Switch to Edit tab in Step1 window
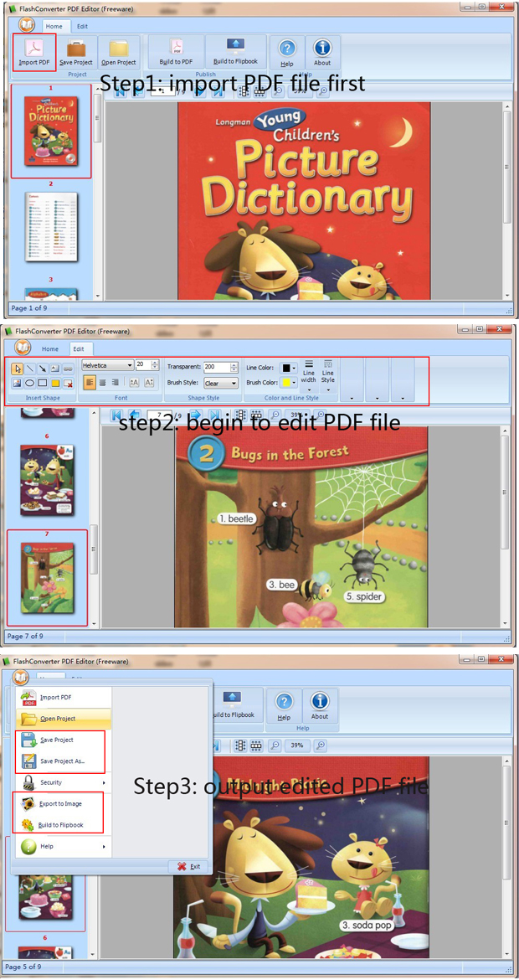Screen dimensions: 519x980 [82, 27]
